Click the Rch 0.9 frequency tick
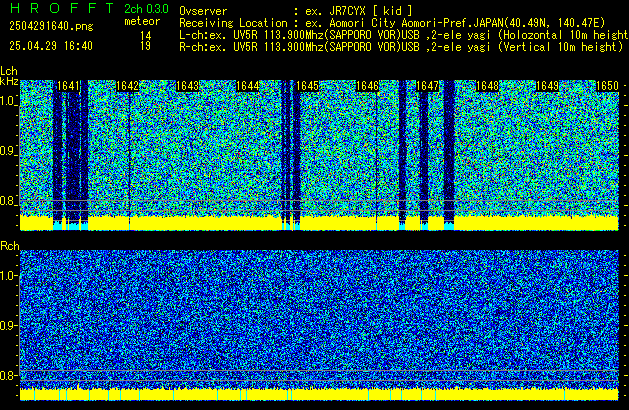 (8, 325)
